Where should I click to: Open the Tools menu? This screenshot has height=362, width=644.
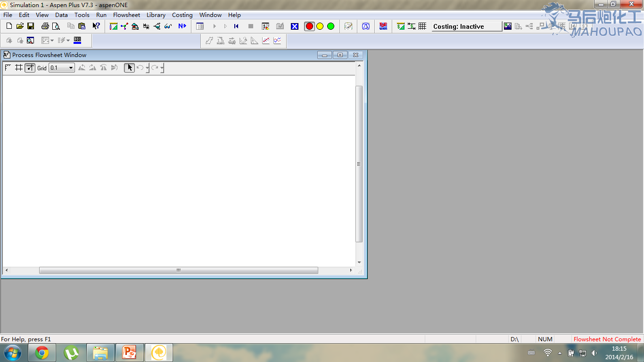(x=82, y=15)
